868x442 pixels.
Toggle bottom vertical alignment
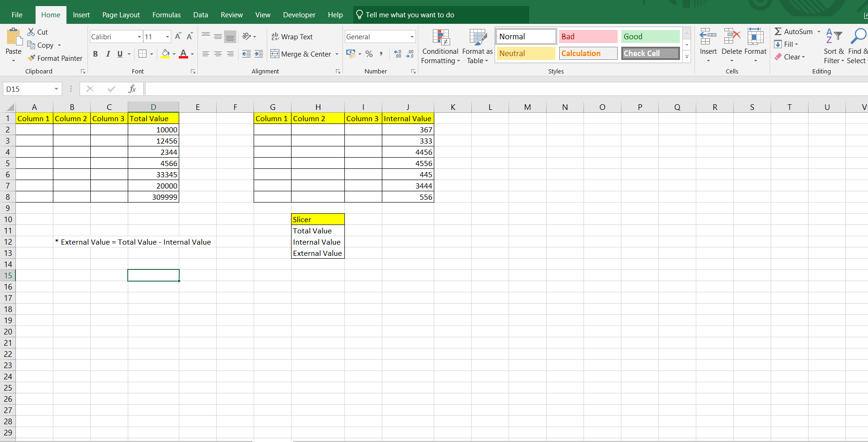pos(230,36)
